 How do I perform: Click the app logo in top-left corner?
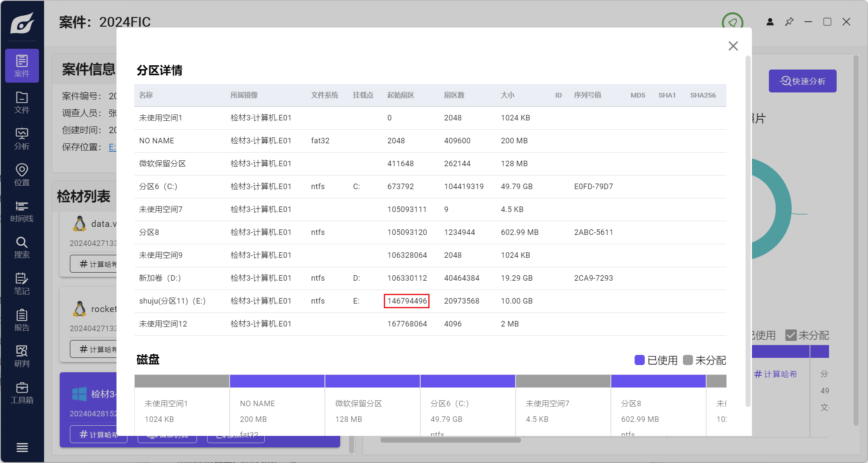tap(22, 22)
